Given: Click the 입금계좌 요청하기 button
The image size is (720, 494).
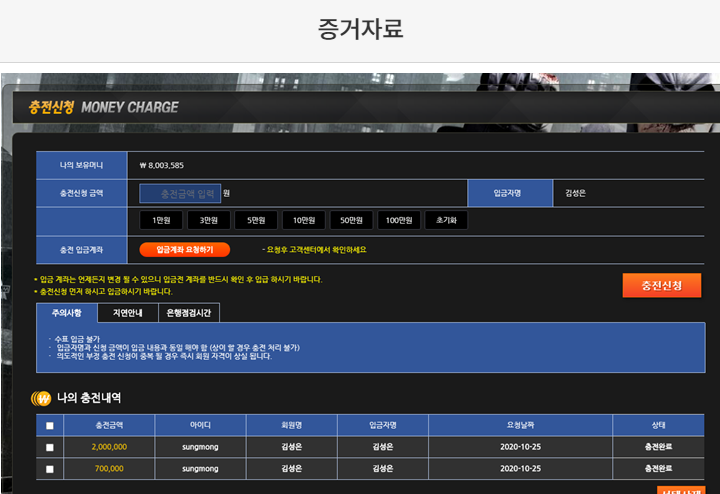Looking at the screenshot, I should point(184,249).
